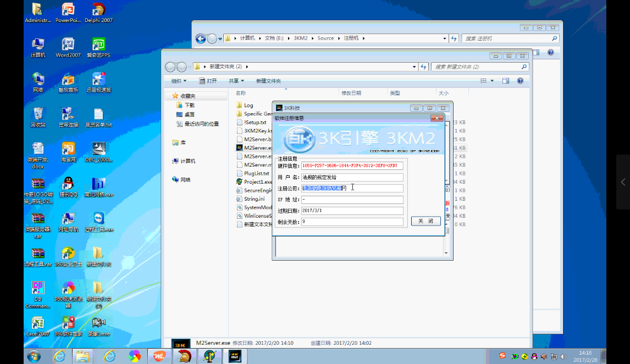Open the view options dropdown arrow
Viewport: 630px width, 364px height.
(x=492, y=81)
